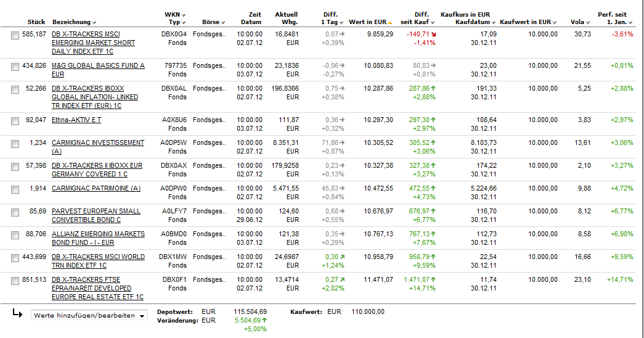
Task: Sort by Typ column arrow
Action: pos(184,23)
